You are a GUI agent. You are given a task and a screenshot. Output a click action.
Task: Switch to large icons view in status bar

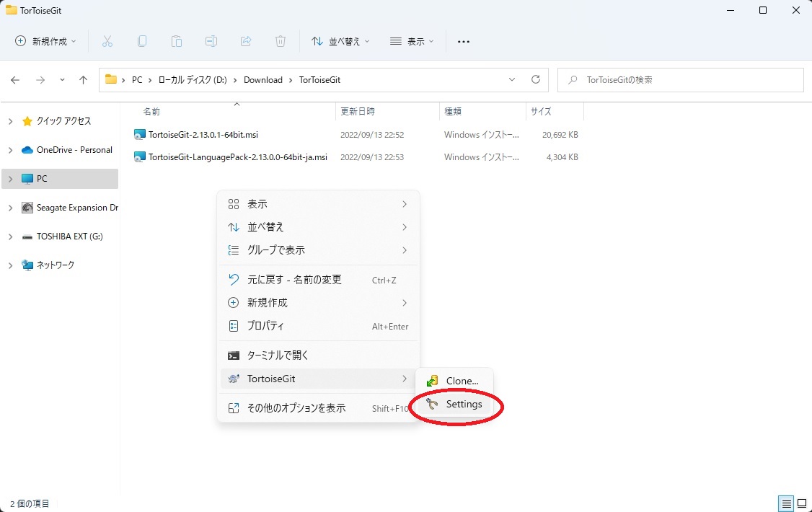[802, 503]
